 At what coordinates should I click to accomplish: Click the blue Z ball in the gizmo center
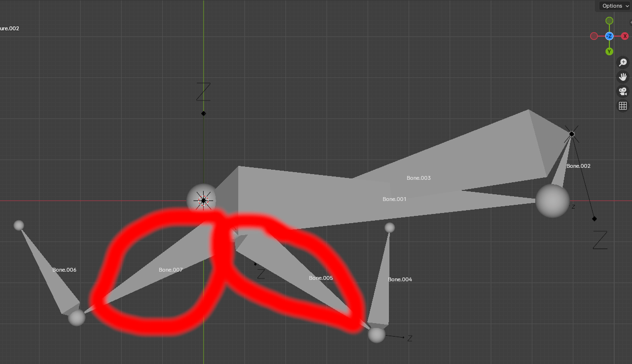click(609, 36)
